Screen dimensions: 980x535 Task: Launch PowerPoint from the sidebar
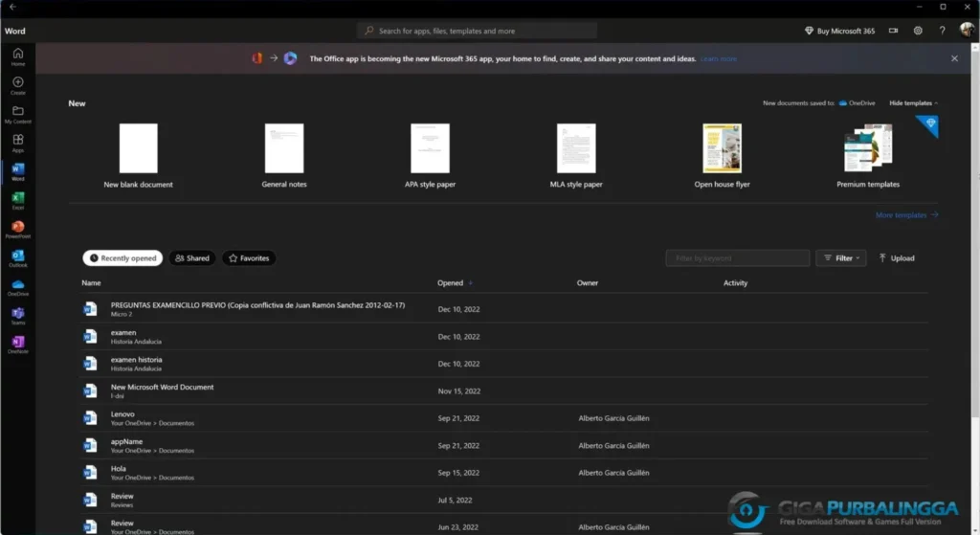(x=18, y=230)
